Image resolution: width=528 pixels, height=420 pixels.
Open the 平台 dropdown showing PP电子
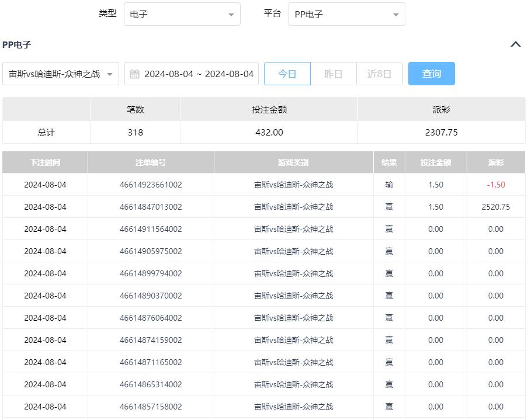(x=346, y=15)
